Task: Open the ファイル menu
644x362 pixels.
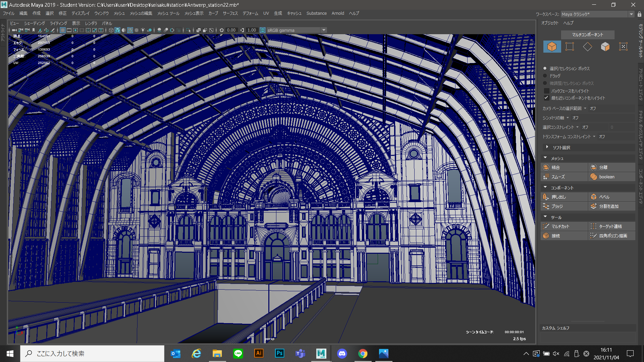Action: 9,13
